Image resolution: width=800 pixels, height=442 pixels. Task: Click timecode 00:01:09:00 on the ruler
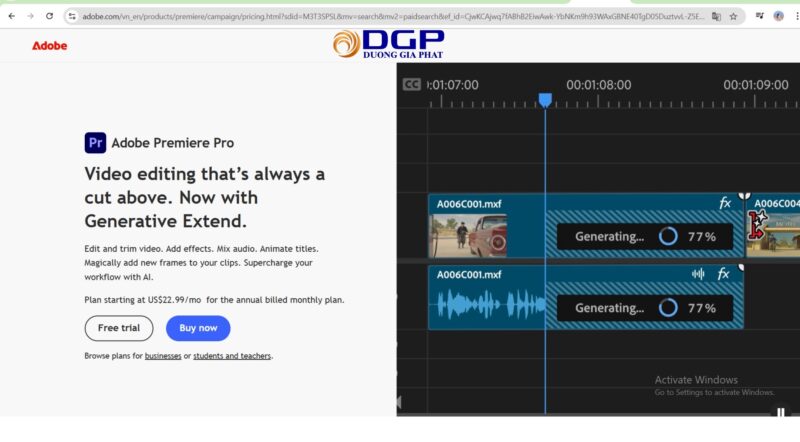(x=756, y=85)
